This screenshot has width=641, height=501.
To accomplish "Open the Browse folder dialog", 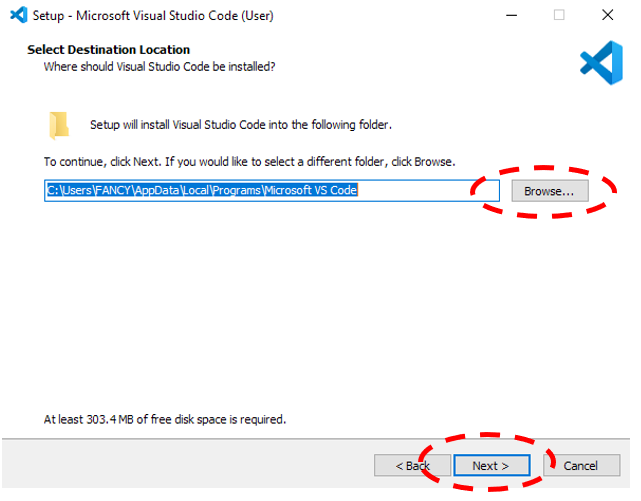I will coord(549,190).
